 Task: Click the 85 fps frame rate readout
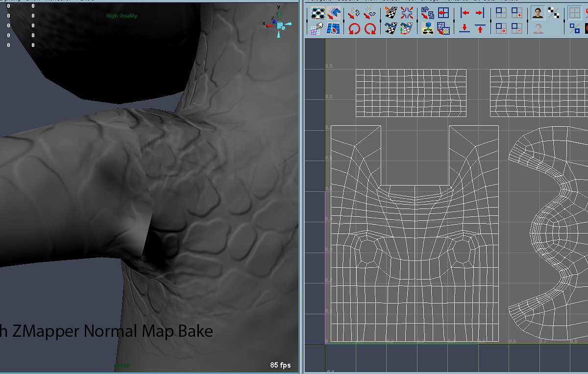pos(280,365)
